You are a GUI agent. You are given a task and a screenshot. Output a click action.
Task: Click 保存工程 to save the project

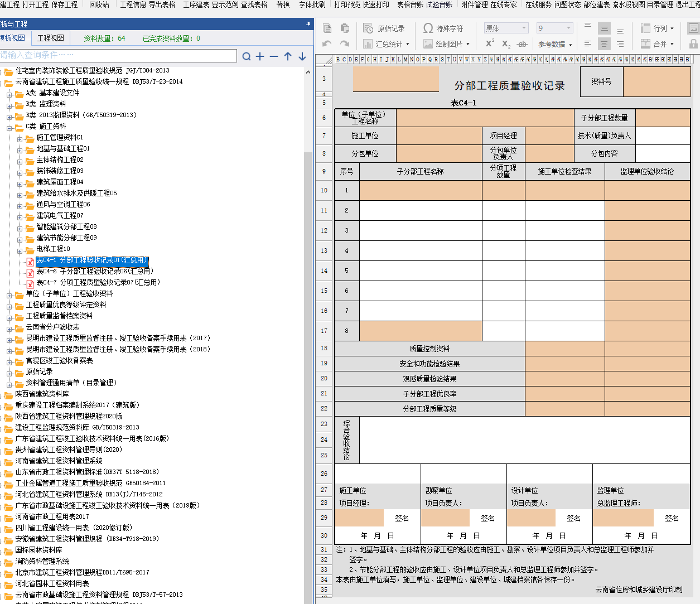64,4
